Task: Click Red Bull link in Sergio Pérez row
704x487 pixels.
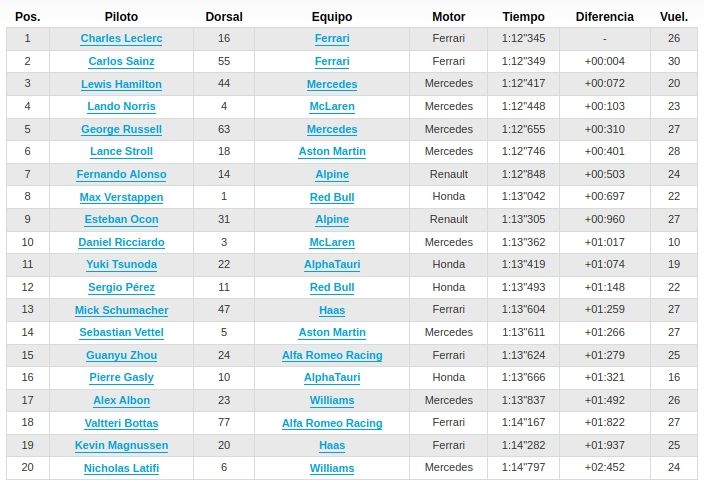Action: (332, 287)
